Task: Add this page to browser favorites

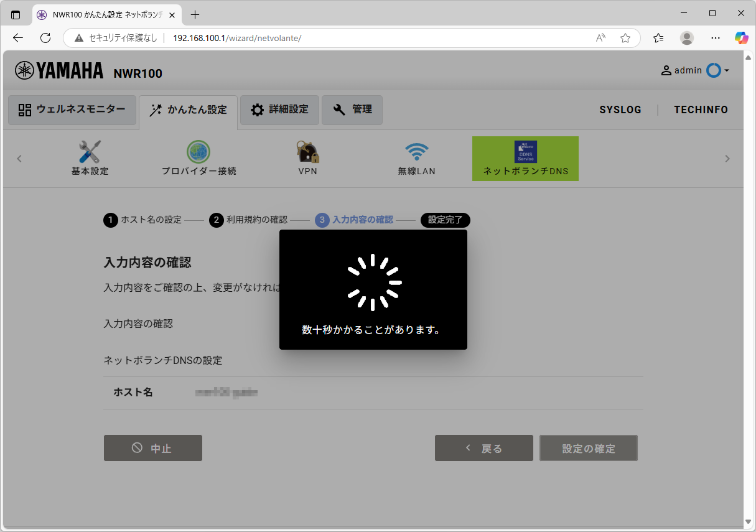Action: click(x=625, y=38)
